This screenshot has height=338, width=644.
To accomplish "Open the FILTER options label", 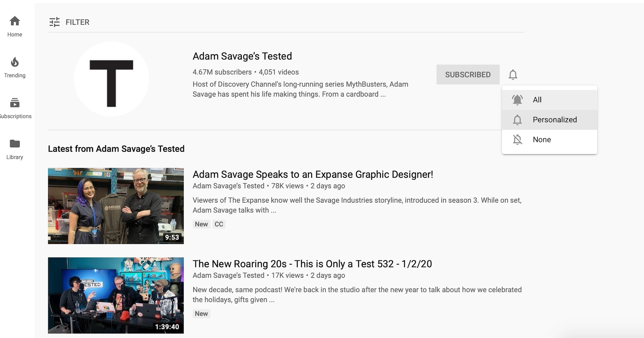I will [78, 22].
